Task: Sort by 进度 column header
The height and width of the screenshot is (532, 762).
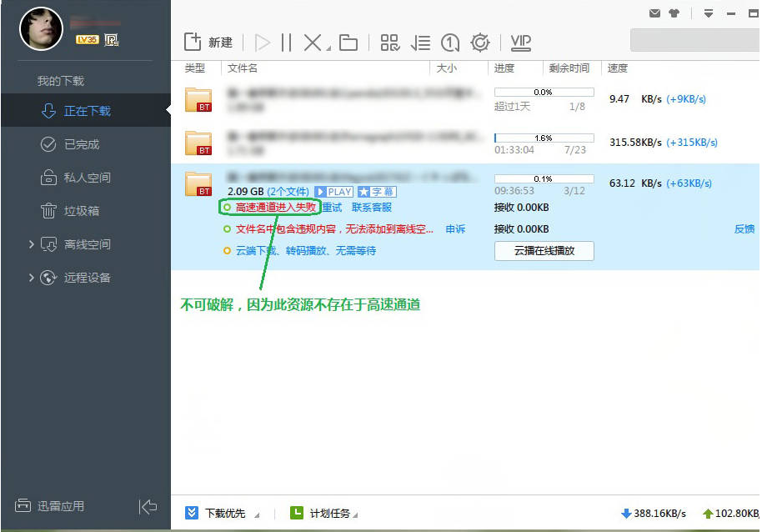Action: coord(504,68)
